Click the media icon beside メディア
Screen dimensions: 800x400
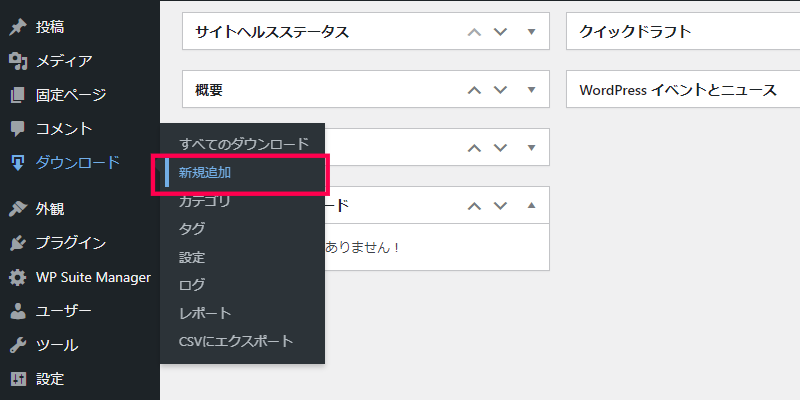pyautogui.click(x=18, y=61)
